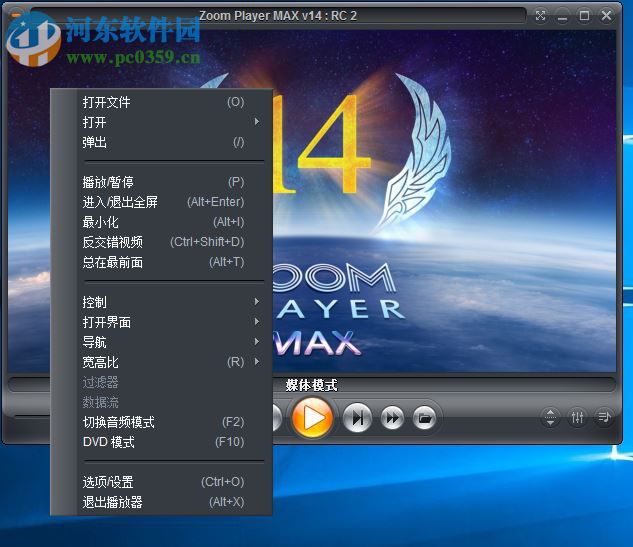Click the up/down arrows control bar icon
Viewport: 633px width, 547px height.
tap(550, 417)
